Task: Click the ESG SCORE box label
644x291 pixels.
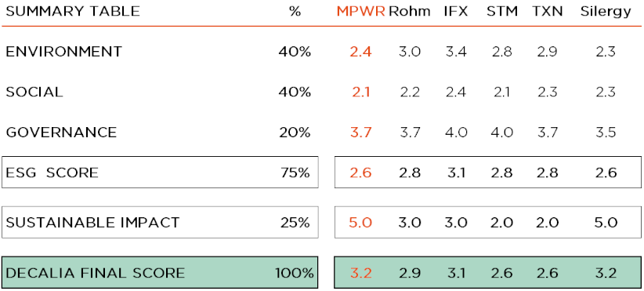Action: pyautogui.click(x=52, y=173)
